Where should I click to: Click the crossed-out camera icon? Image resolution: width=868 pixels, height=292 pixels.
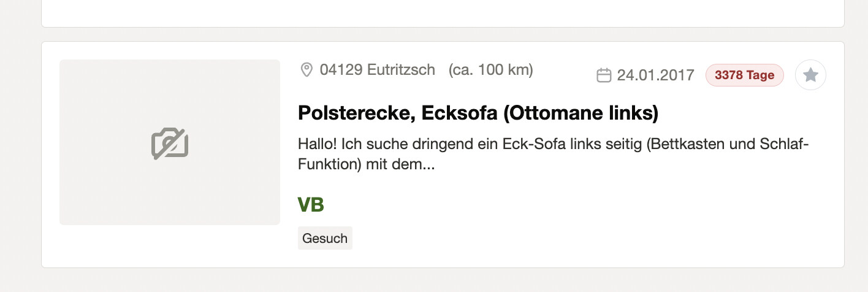click(x=170, y=144)
